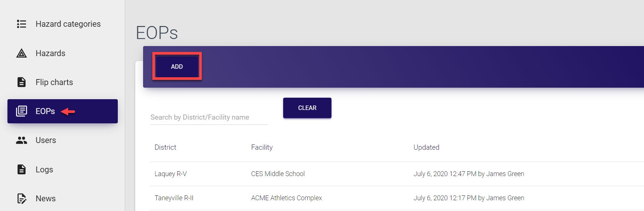
Task: Focus the District/Facility name search field
Action: 208,117
